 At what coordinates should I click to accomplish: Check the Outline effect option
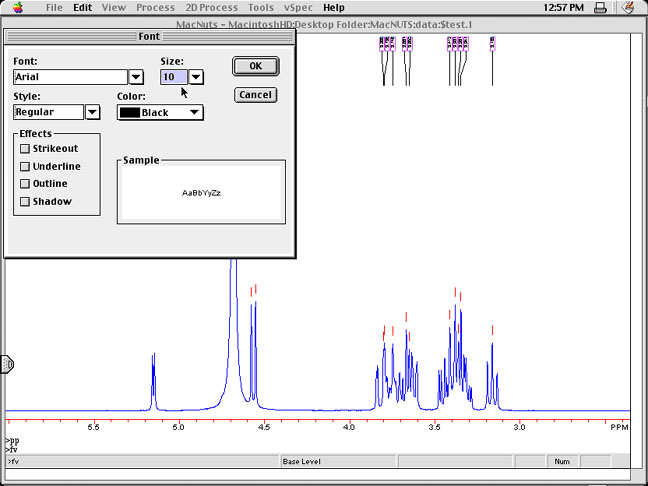point(26,184)
